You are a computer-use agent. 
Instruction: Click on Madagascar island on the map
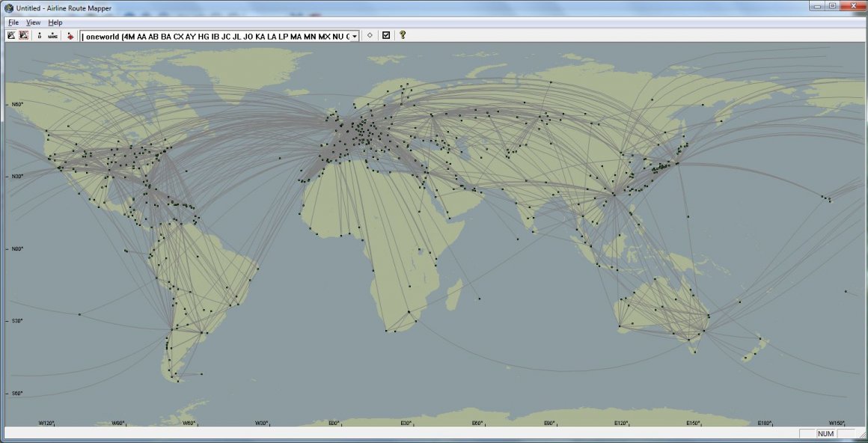pos(452,292)
